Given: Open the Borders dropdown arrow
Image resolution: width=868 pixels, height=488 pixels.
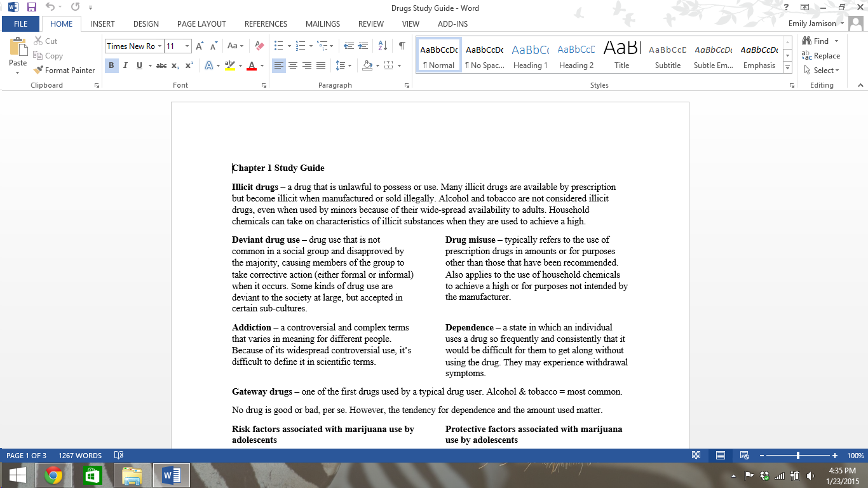Looking at the screenshot, I should tap(399, 65).
